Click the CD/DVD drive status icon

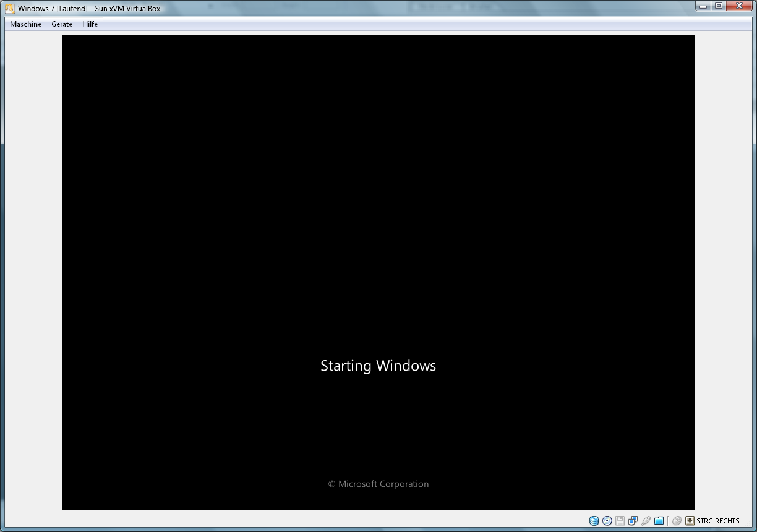click(x=607, y=521)
